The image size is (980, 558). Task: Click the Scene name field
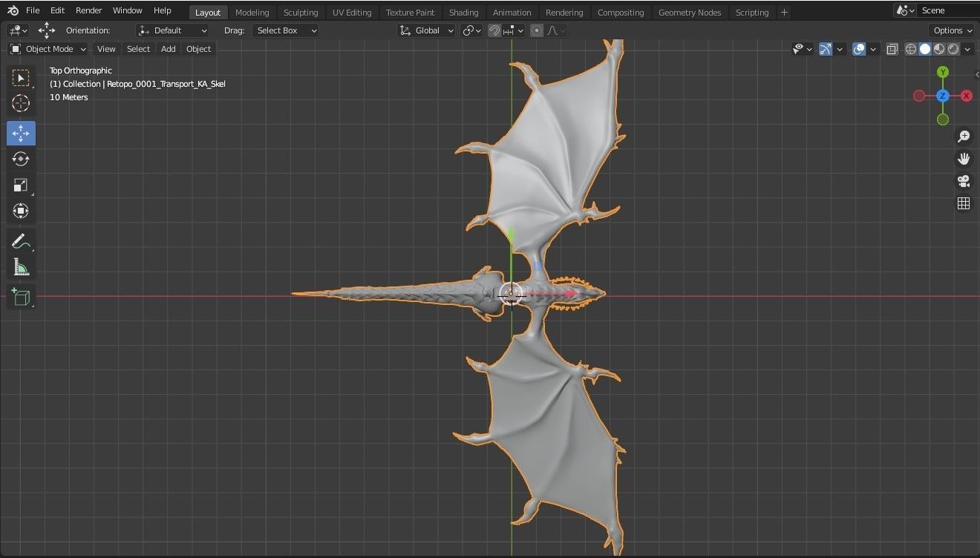coord(949,10)
